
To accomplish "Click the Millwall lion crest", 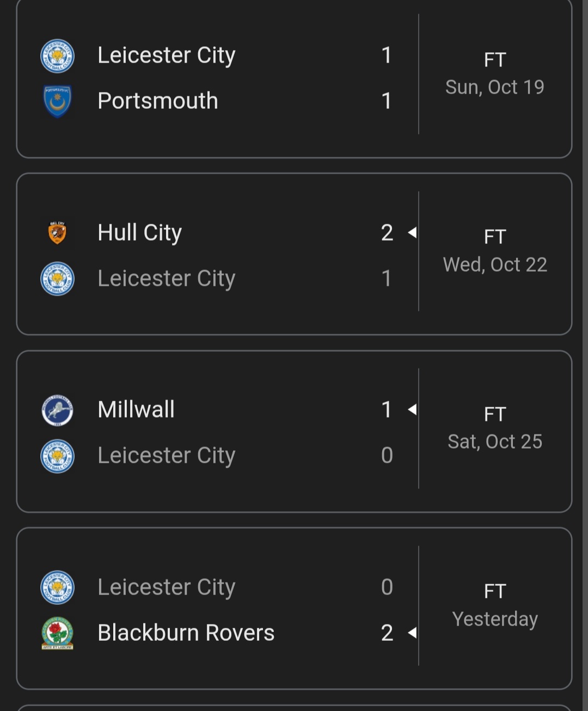I will pos(57,410).
